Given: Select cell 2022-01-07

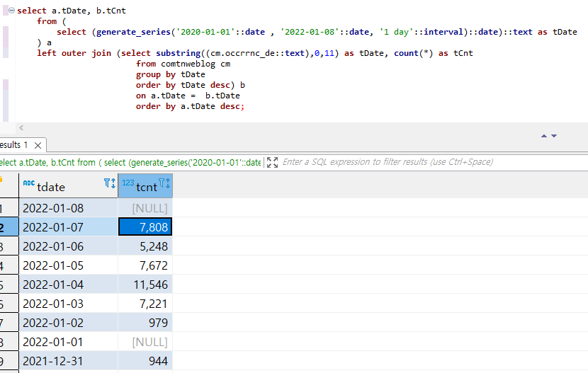Looking at the screenshot, I should click(x=68, y=227).
